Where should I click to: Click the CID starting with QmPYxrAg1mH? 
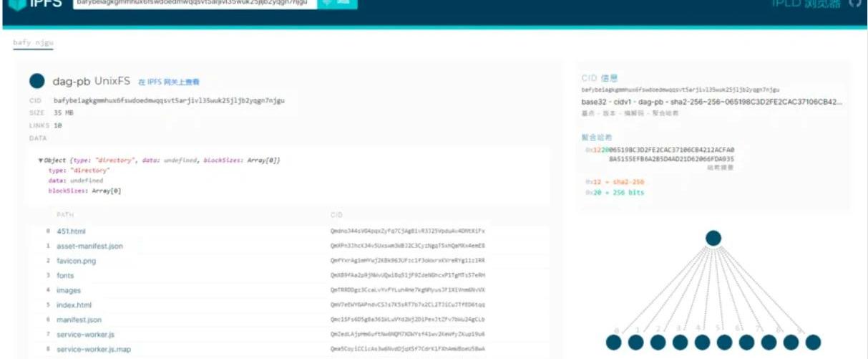click(x=407, y=261)
